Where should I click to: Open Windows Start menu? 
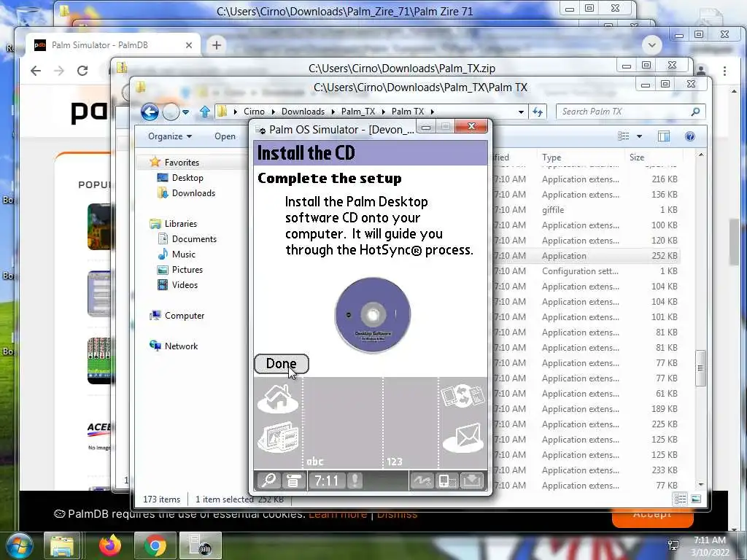tap(19, 545)
